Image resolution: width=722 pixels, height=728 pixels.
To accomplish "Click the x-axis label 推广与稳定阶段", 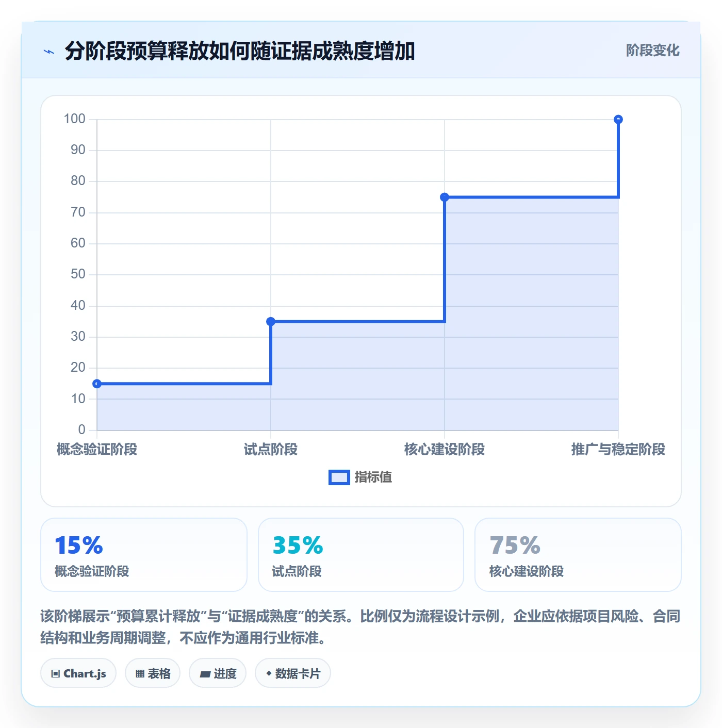I will 618,450.
